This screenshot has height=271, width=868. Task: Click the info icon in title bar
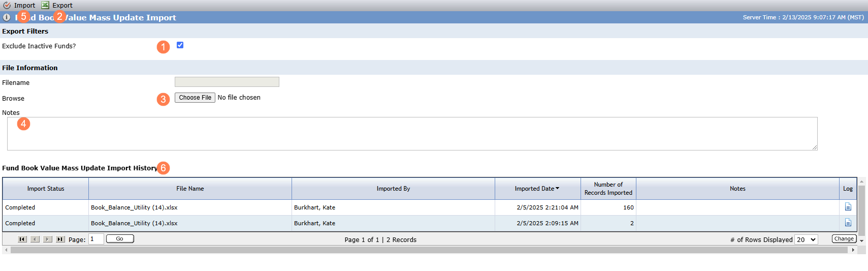click(7, 17)
